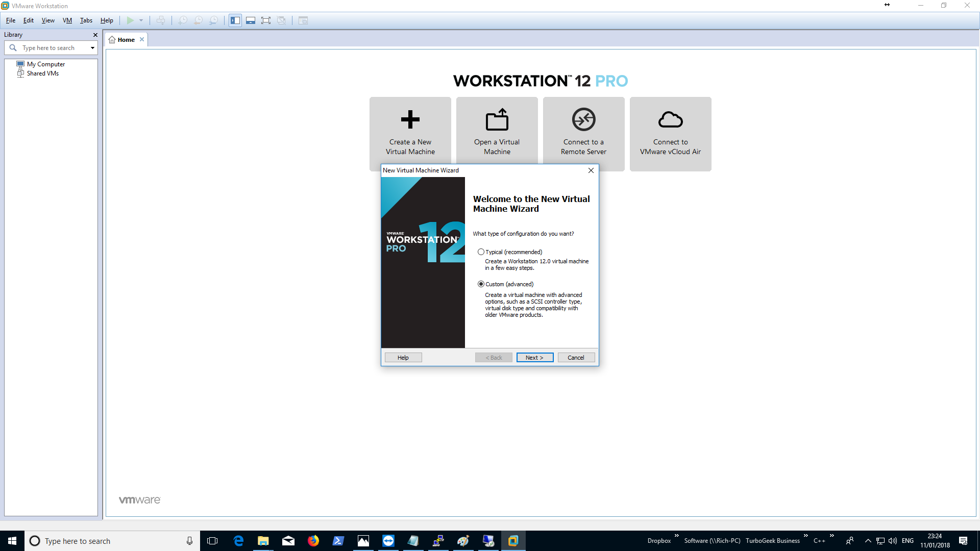Select the Typical (recommended) radio button
Viewport: 980px width, 551px height.
(x=481, y=252)
